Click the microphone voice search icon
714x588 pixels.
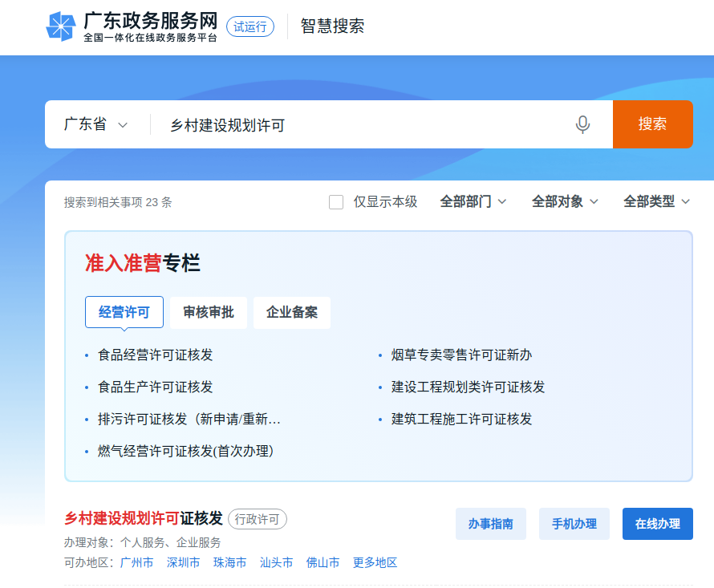[x=583, y=124]
